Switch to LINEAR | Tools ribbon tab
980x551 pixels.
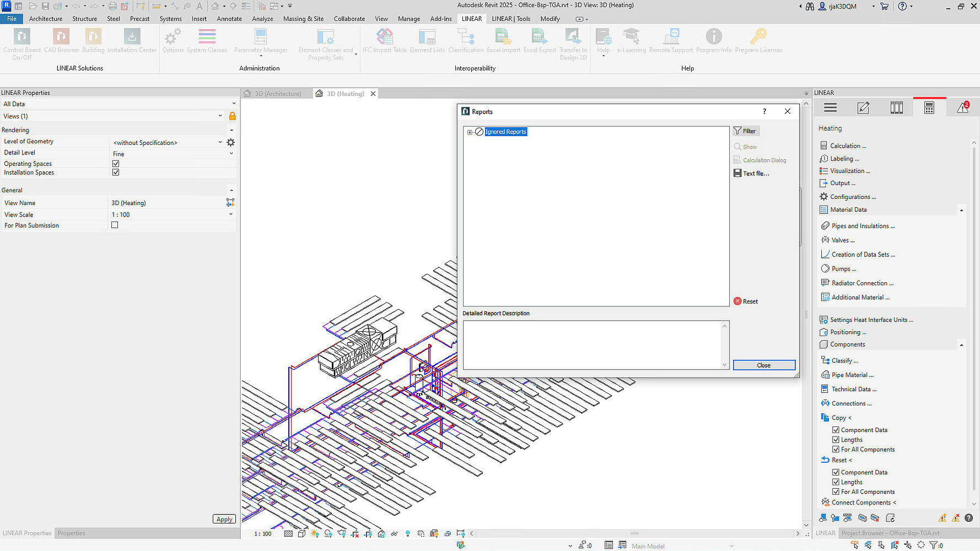[511, 19]
